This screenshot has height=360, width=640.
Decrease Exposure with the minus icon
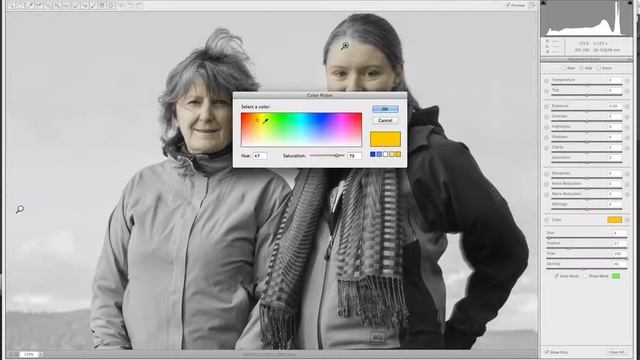tap(547, 107)
